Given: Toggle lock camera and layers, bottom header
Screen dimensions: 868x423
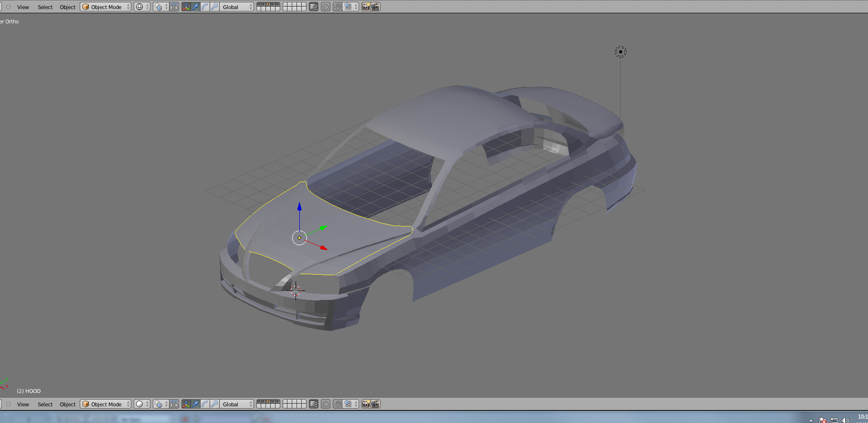Looking at the screenshot, I should [313, 404].
